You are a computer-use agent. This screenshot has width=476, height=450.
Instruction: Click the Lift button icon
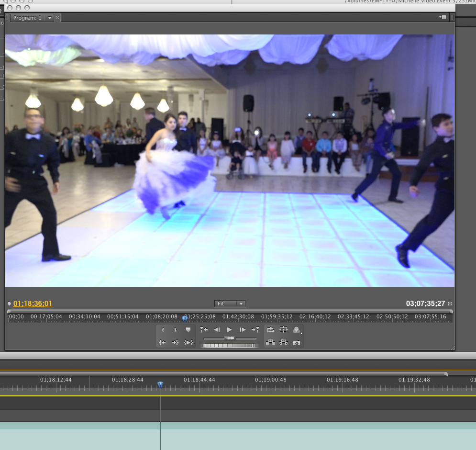pos(270,342)
